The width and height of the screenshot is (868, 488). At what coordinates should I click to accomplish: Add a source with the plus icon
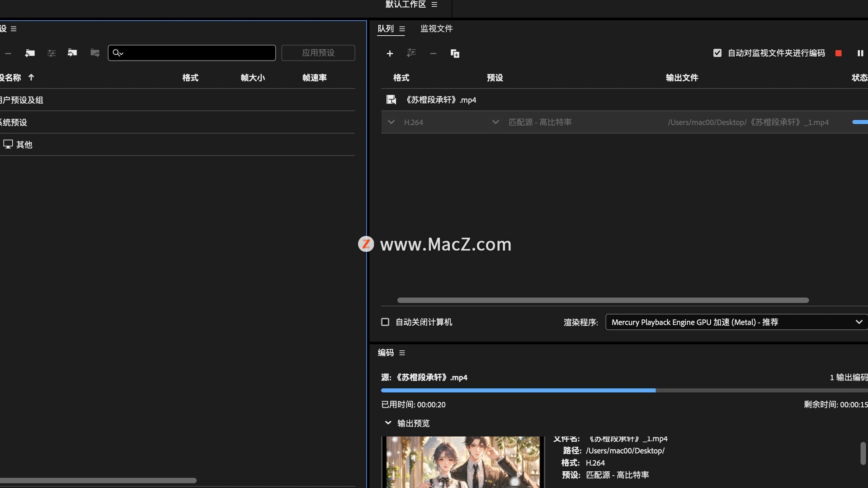point(390,53)
